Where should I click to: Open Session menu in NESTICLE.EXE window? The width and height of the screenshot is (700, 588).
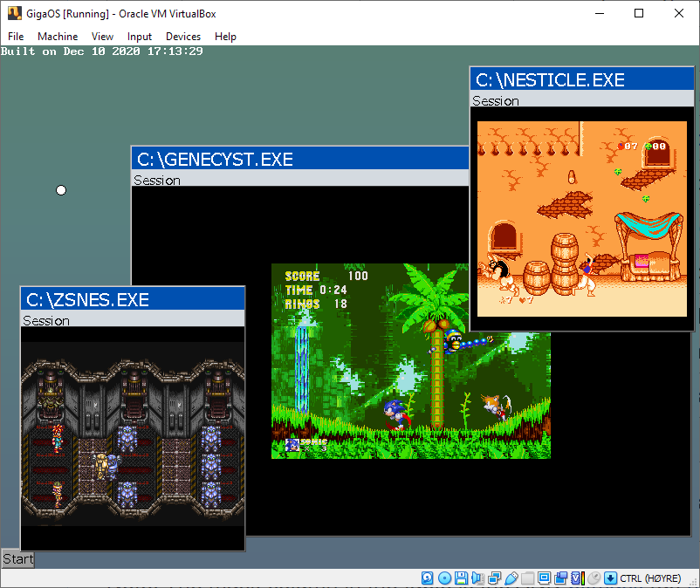(x=496, y=100)
